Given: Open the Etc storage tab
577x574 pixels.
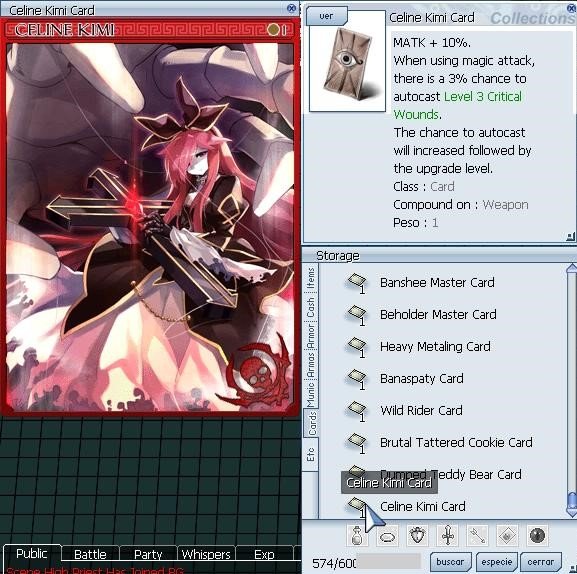Looking at the screenshot, I should point(311,455).
